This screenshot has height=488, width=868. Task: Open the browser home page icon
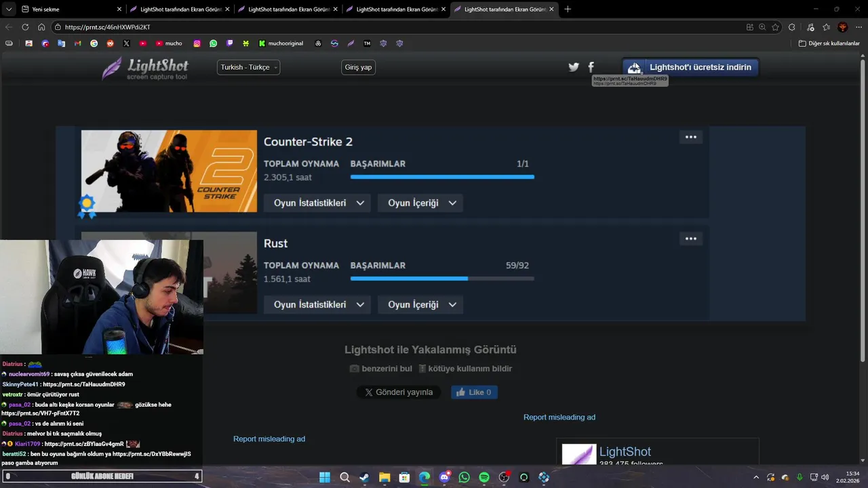click(41, 27)
